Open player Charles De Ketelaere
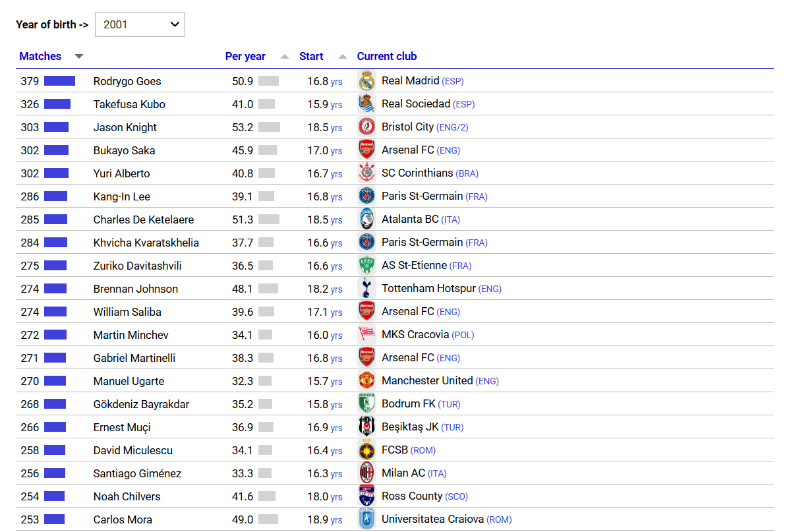This screenshot has height=532, width=787. [144, 220]
